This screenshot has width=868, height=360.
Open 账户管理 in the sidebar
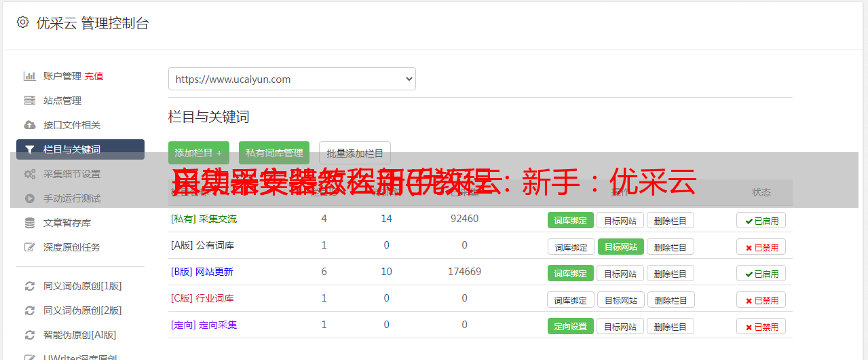pyautogui.click(x=62, y=76)
